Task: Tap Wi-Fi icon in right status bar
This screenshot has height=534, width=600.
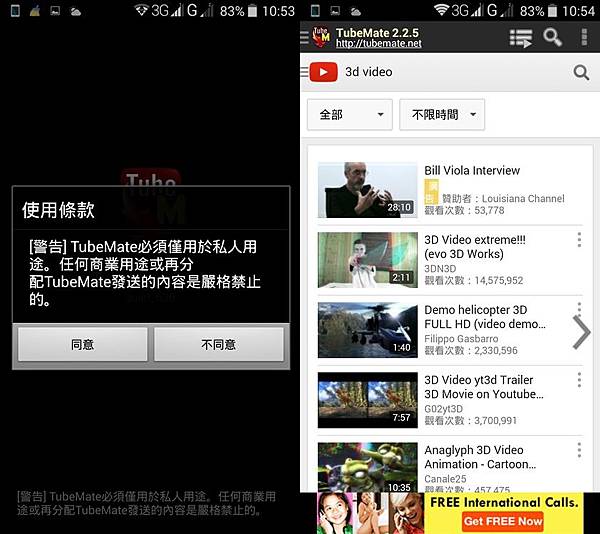Action: tap(441, 10)
